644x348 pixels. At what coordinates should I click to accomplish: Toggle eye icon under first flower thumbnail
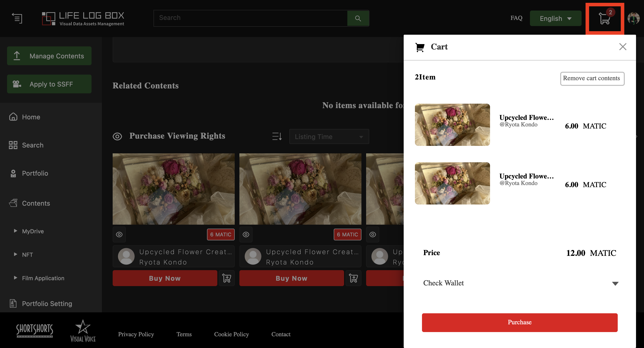coord(119,234)
